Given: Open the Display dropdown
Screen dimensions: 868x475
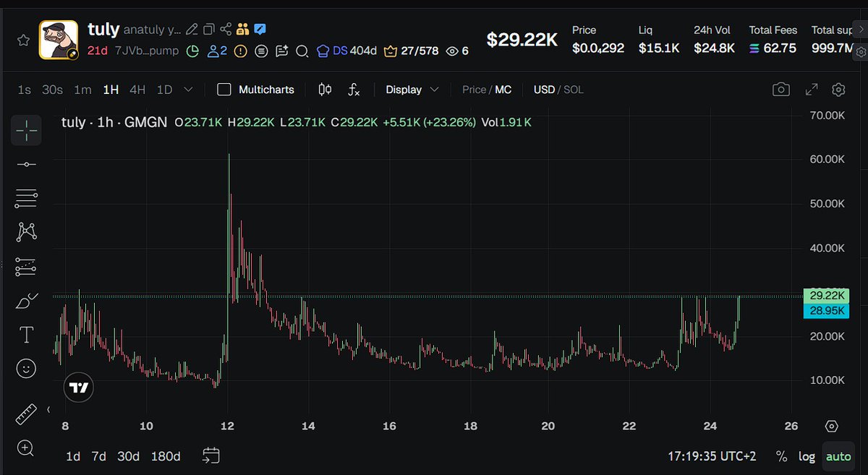Looking at the screenshot, I should click(412, 90).
